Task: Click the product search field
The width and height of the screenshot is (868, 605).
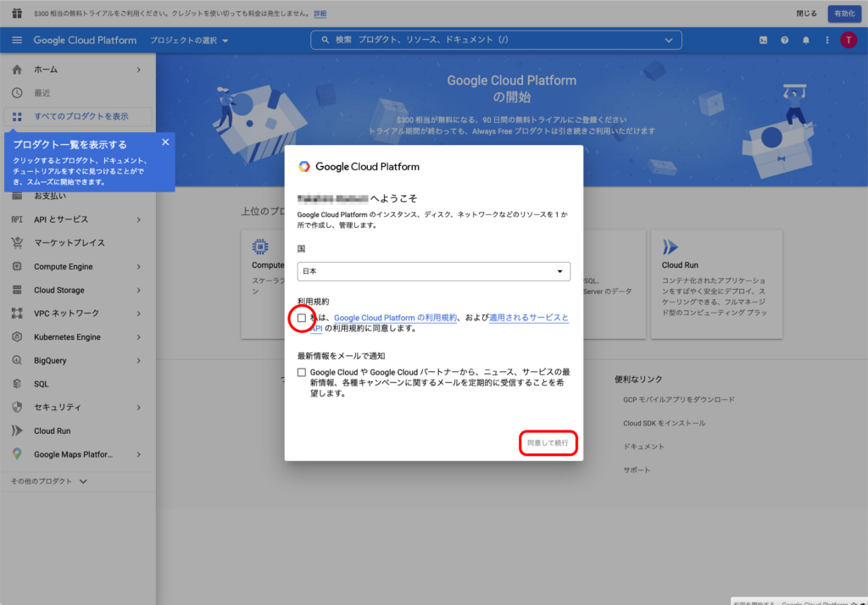Action: tap(496, 40)
